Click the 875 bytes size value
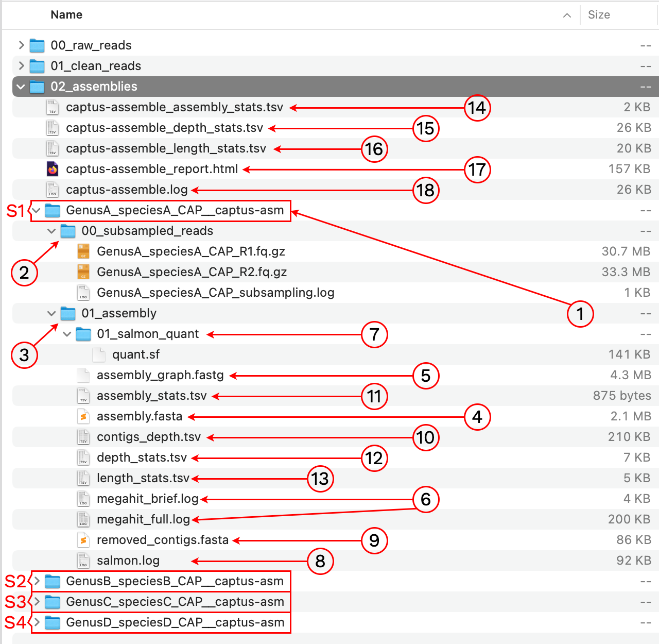Viewport: 659px width, 644px height. [x=622, y=396]
